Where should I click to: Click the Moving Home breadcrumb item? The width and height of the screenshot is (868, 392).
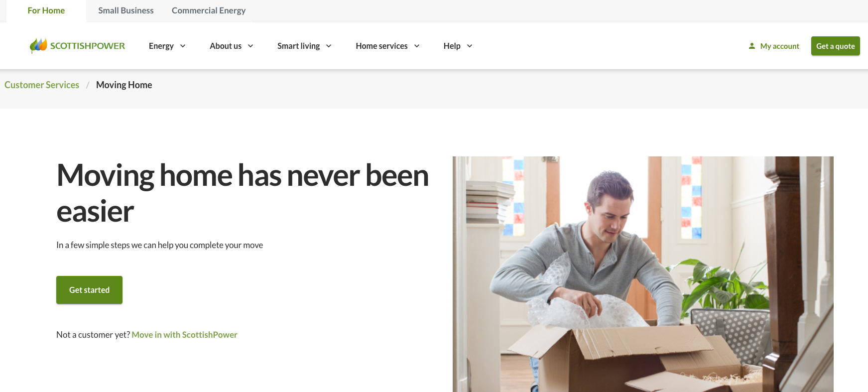coord(124,85)
